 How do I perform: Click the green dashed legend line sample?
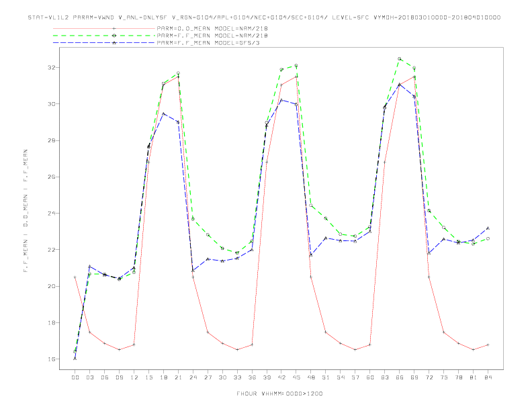point(104,36)
